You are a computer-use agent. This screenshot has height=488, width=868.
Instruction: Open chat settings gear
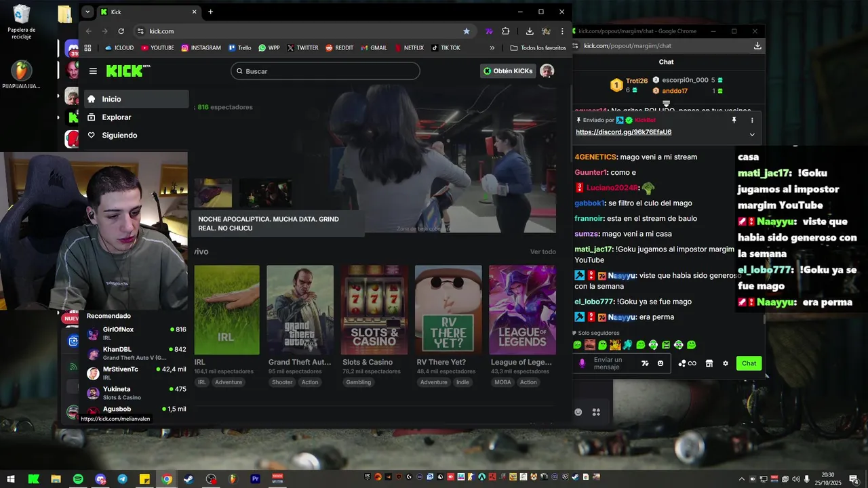(726, 363)
